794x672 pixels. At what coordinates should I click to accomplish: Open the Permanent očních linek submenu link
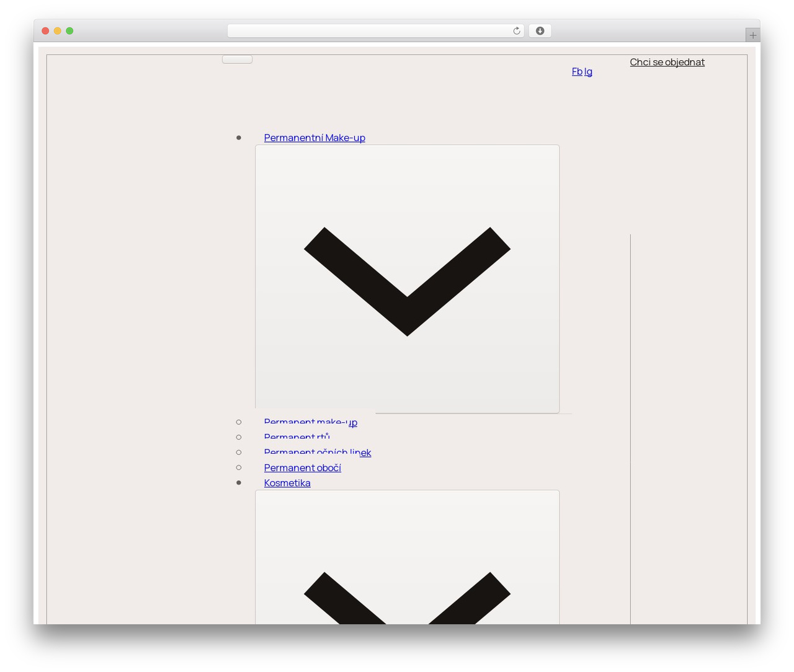[318, 453]
